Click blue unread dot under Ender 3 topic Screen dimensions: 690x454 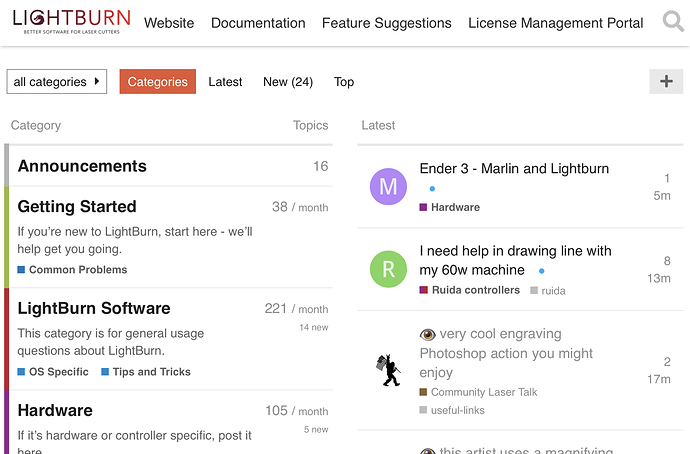click(x=432, y=189)
